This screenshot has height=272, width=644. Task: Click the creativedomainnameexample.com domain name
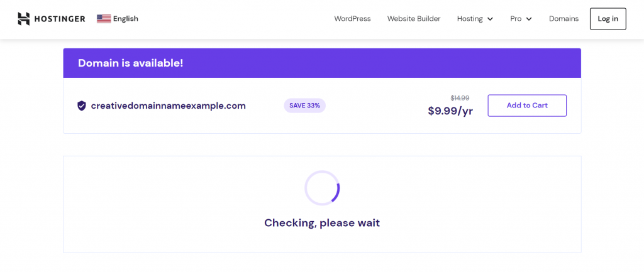point(168,106)
